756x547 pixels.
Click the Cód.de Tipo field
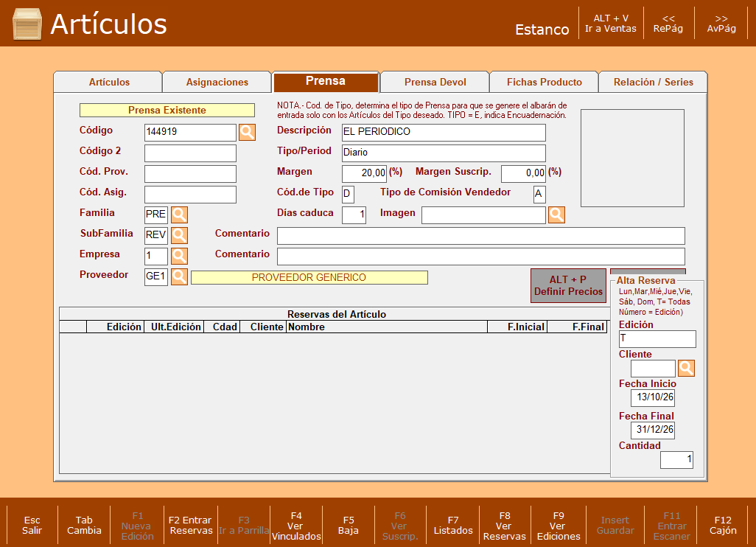pyautogui.click(x=348, y=195)
